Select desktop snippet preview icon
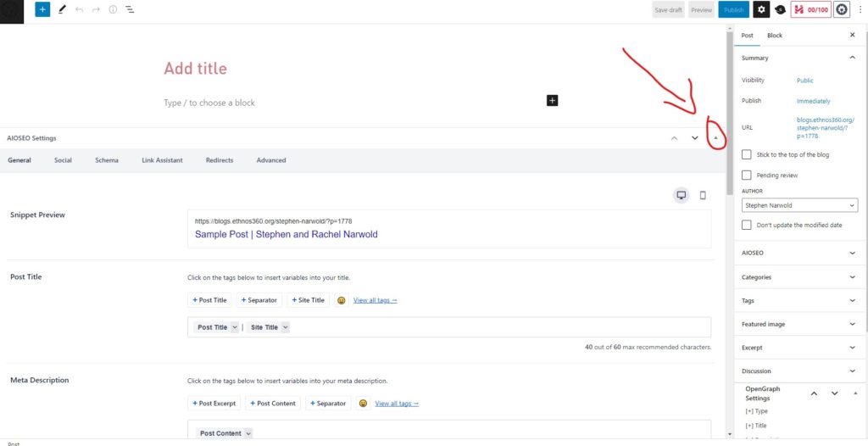Screen dimensions: 868x446 (x=681, y=195)
